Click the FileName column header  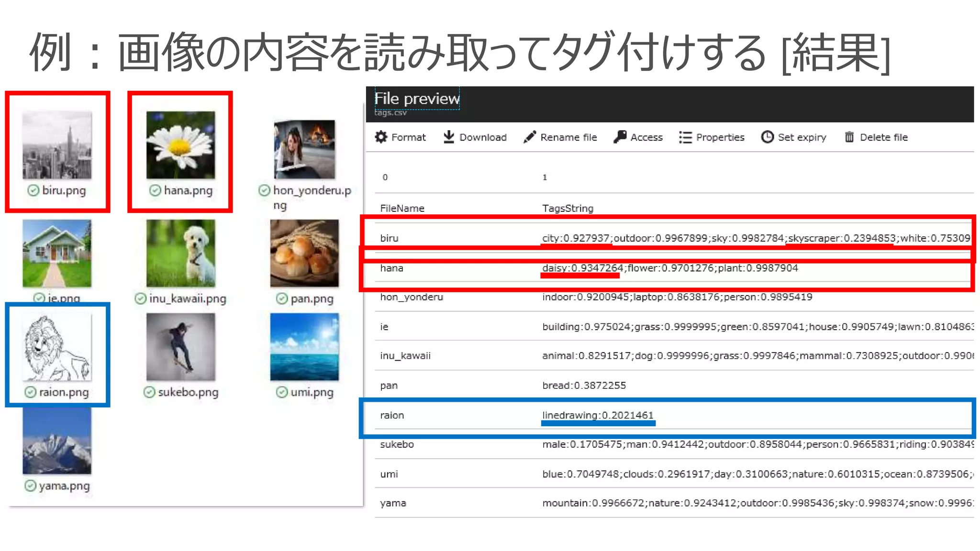pyautogui.click(x=402, y=209)
